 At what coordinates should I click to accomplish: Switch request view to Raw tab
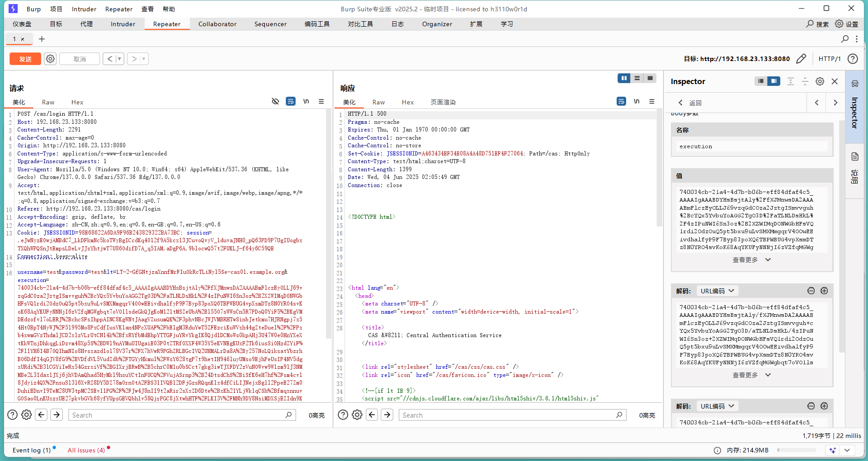[x=48, y=102]
